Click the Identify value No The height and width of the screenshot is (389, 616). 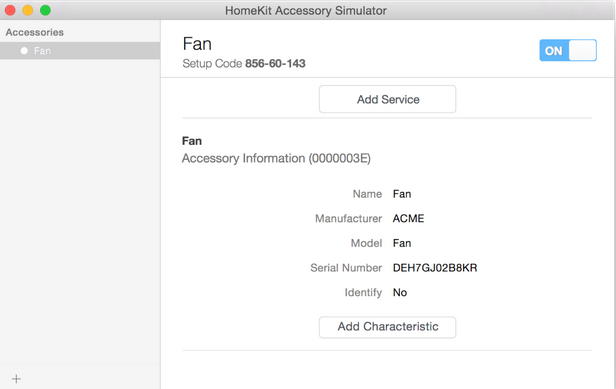click(400, 293)
